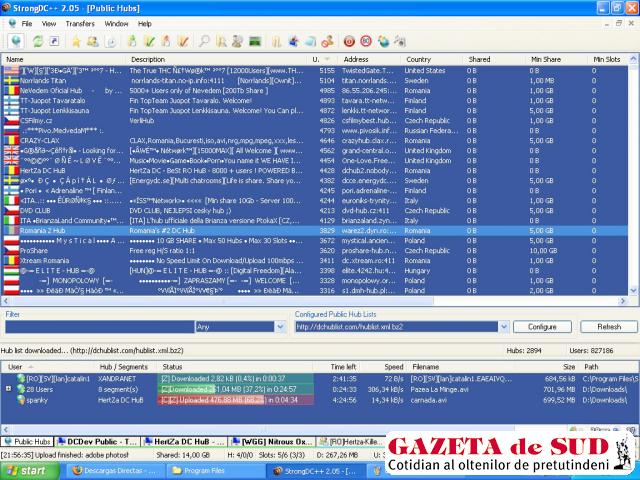
Task: Click progress bar of Pazea La Minge.avi download
Action: 236,389
